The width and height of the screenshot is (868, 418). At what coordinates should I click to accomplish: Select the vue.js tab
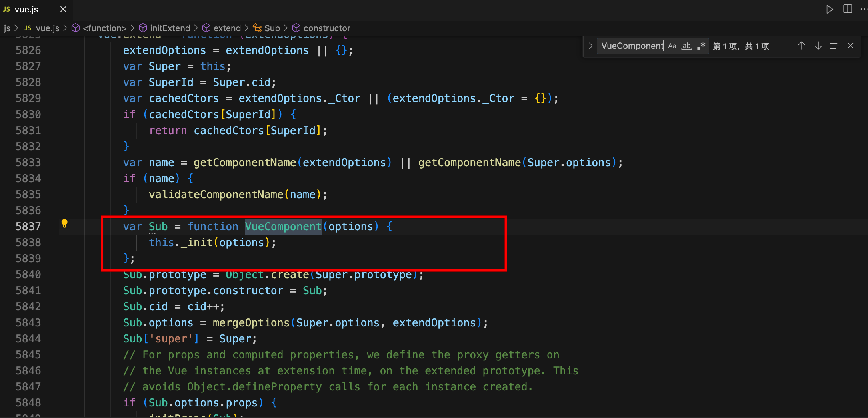26,9
